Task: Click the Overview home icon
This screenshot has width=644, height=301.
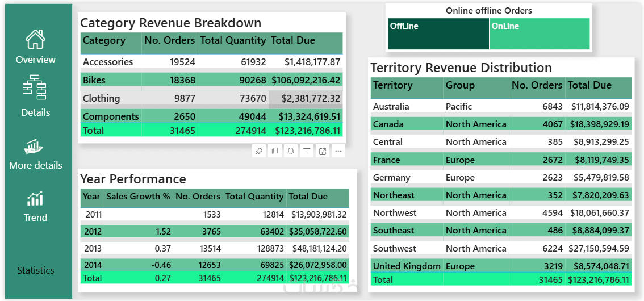Action: pyautogui.click(x=35, y=40)
